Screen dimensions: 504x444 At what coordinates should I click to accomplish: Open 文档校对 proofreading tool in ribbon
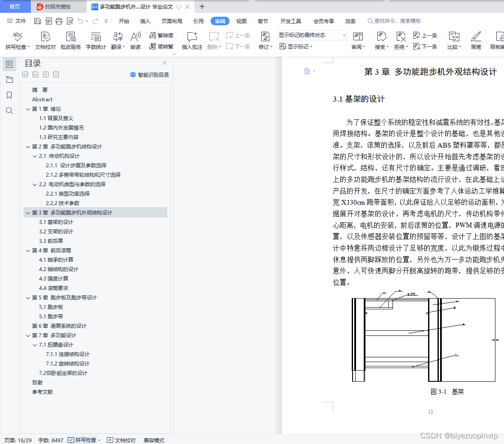[45, 40]
